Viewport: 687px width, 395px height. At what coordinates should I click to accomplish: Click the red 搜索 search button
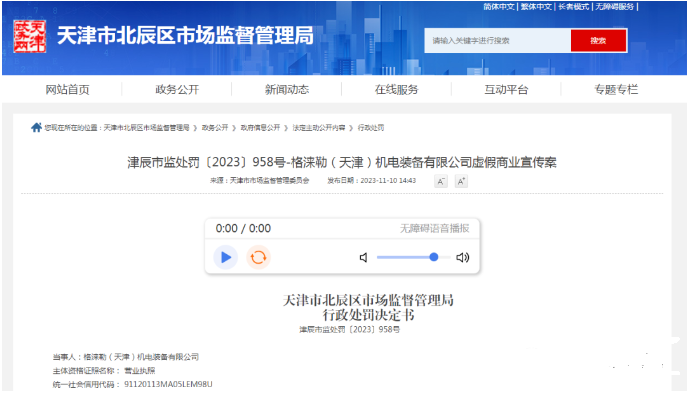click(598, 41)
